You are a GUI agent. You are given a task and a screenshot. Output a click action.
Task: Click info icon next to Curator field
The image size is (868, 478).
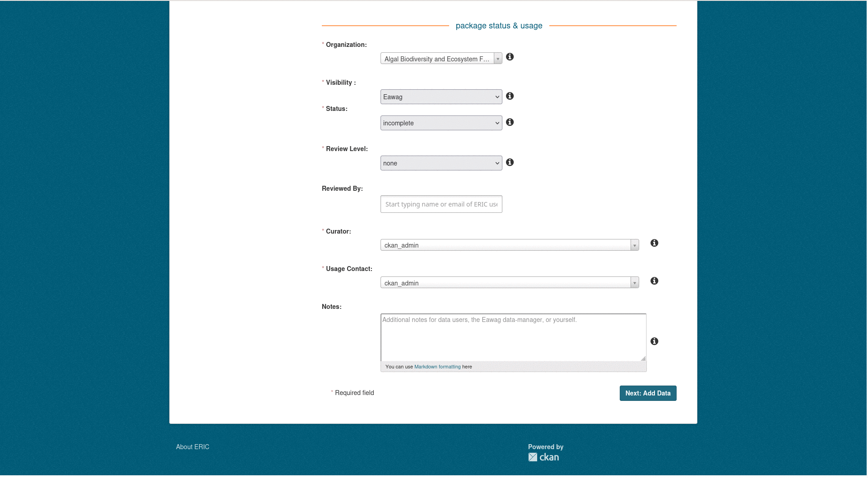(x=654, y=243)
